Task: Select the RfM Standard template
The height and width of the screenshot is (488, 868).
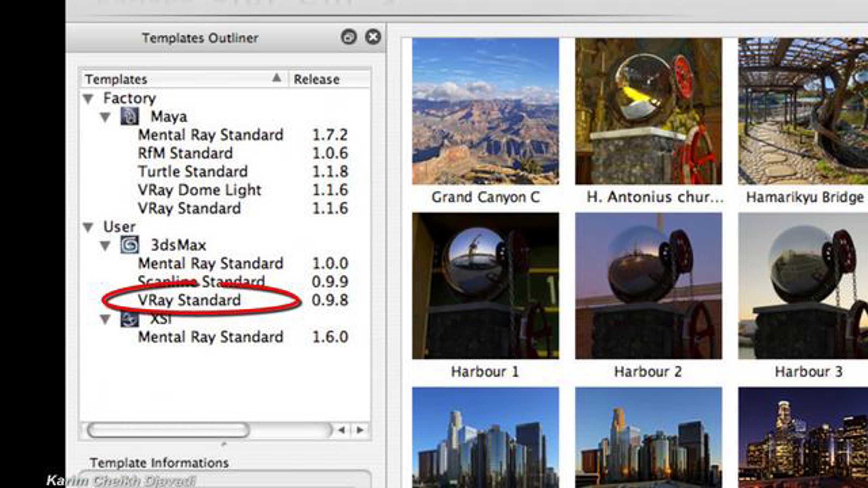Action: coord(185,153)
